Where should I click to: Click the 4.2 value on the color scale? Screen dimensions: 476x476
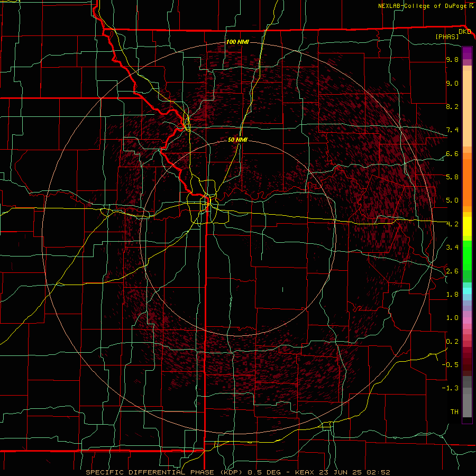452,224
